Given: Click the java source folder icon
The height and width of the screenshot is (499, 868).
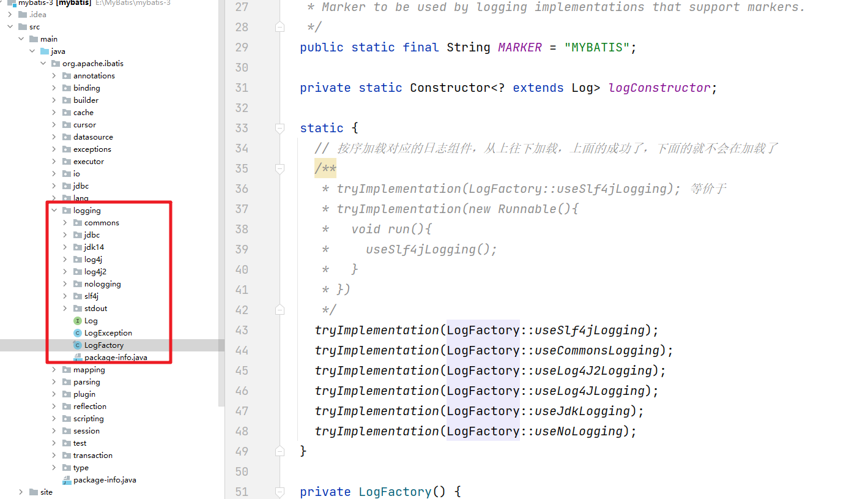Looking at the screenshot, I should point(45,51).
